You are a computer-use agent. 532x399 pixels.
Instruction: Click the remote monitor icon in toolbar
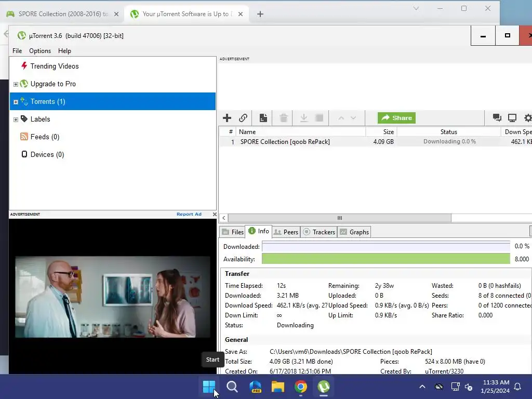coord(512,118)
